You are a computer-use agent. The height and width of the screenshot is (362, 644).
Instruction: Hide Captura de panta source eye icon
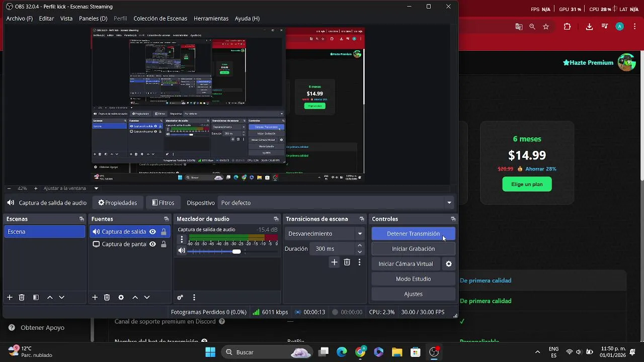[152, 244]
